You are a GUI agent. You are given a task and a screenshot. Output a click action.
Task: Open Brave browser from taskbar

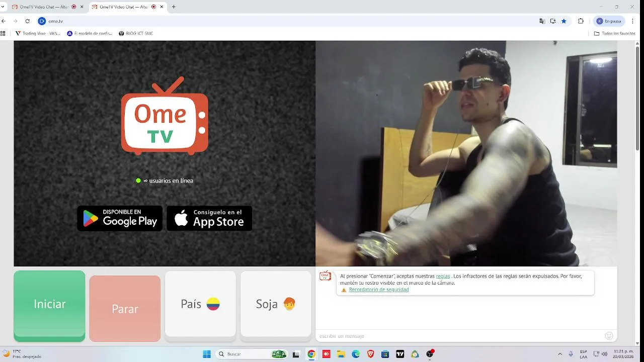[371, 354]
